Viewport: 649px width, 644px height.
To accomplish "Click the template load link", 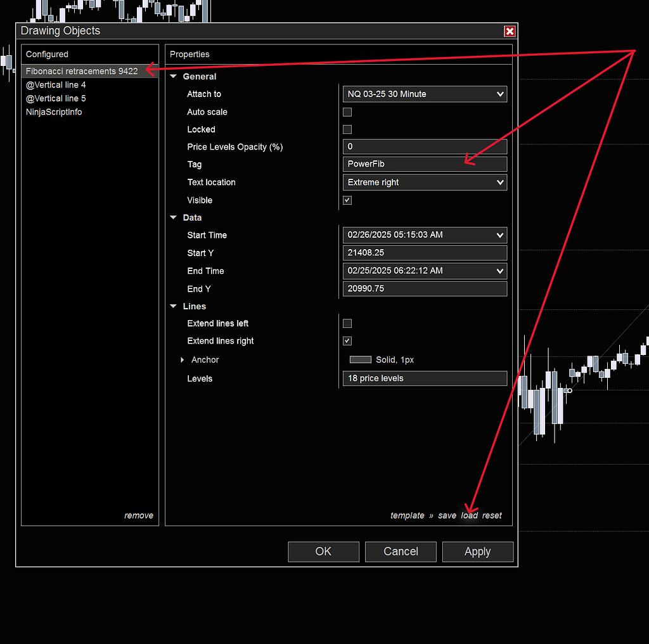I will pos(469,515).
